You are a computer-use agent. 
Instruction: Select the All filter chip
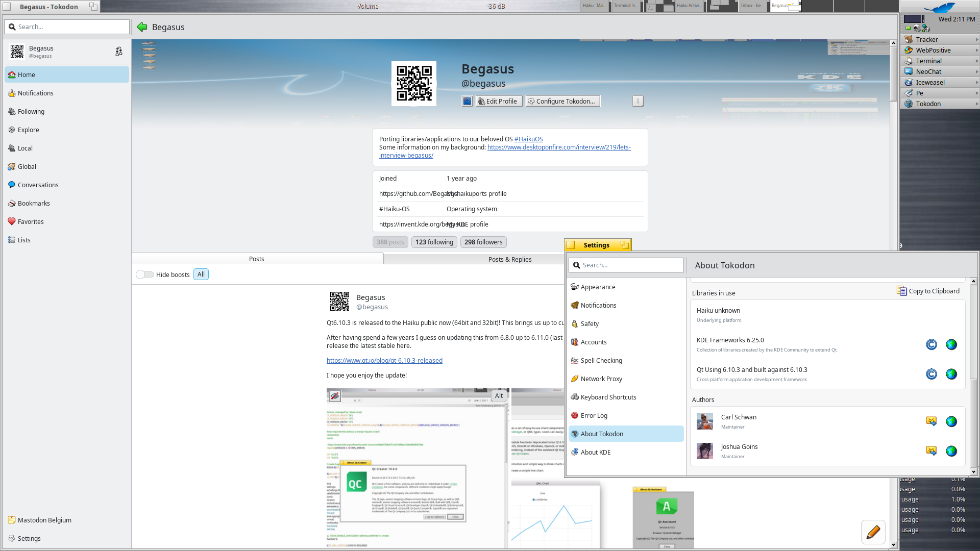click(x=201, y=274)
